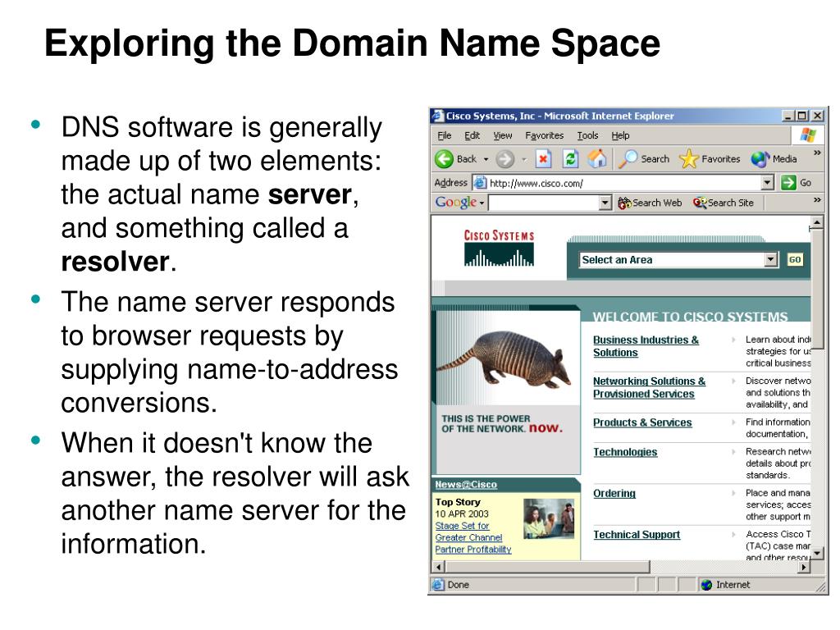Image resolution: width=840 pixels, height=630 pixels.
Task: Click the yellow GO button on Cisco page
Action: [794, 260]
